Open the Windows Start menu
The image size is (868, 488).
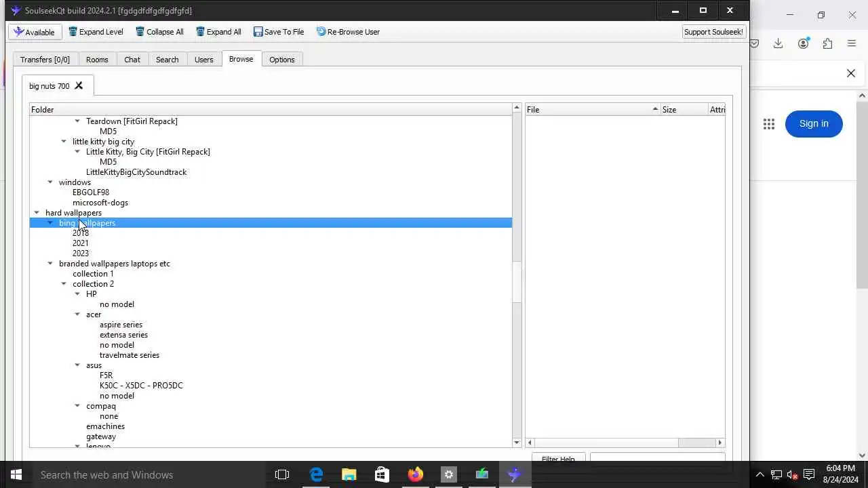(16, 474)
